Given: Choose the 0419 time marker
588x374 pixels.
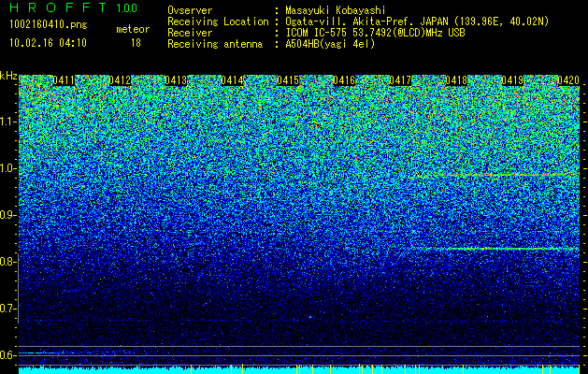Looking at the screenshot, I should click(x=512, y=80).
